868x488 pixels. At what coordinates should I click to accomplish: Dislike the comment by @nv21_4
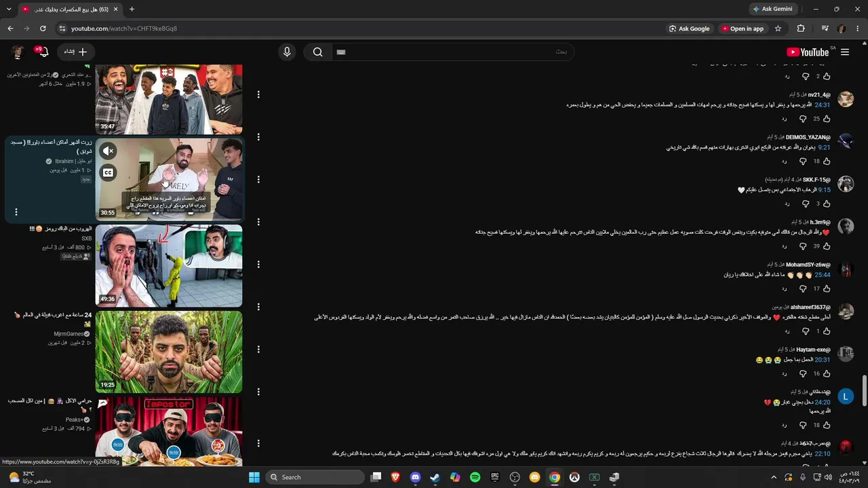pyautogui.click(x=804, y=119)
